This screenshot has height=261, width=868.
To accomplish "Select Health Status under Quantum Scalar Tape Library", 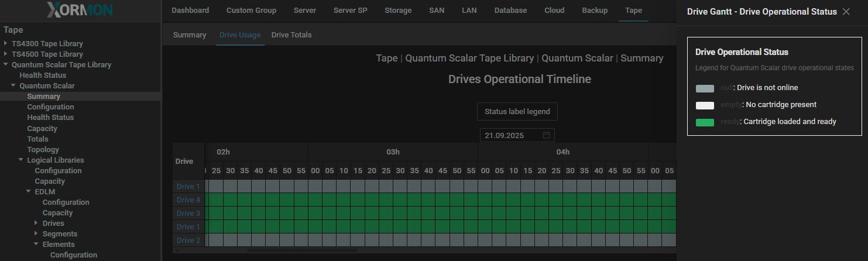I will tap(43, 75).
